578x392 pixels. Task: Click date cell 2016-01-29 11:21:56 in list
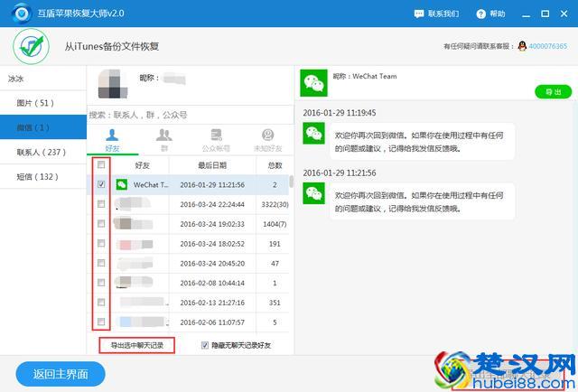click(x=212, y=185)
